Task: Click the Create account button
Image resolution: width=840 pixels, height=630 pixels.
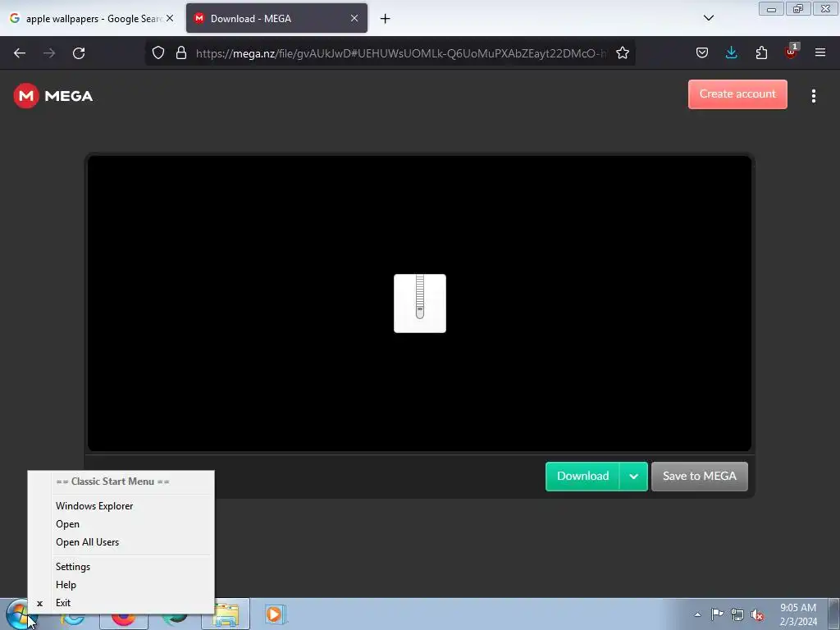Action: tap(737, 94)
